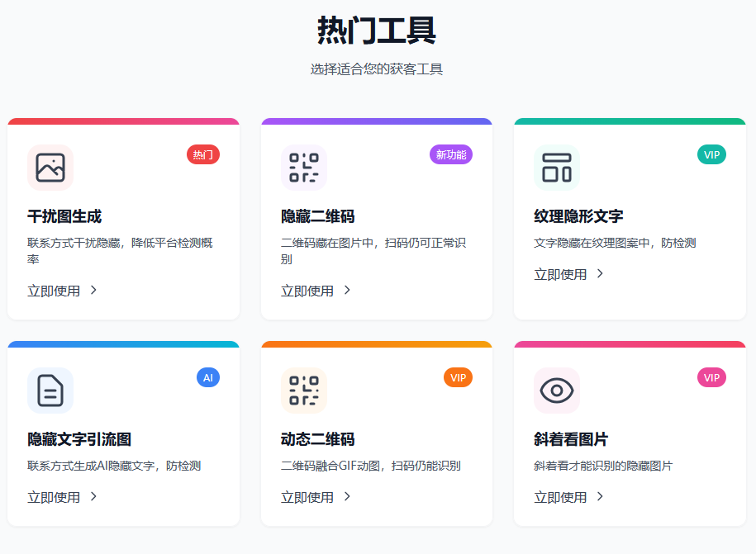
Task: Click the chevron arrow in 动态二维码 card
Action: click(347, 497)
